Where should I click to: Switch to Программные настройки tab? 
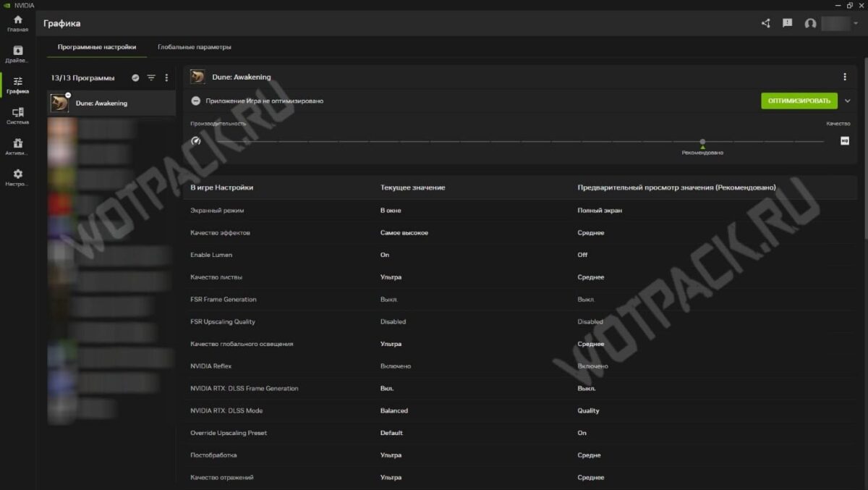(x=97, y=47)
